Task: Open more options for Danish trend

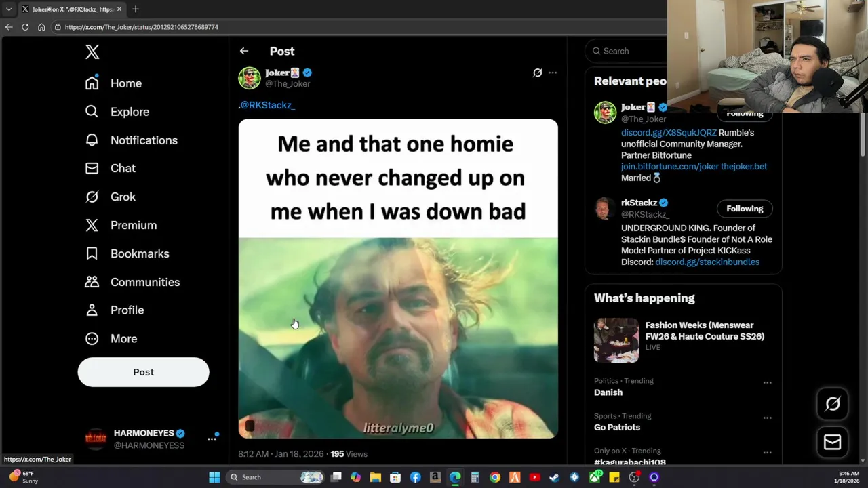Action: pyautogui.click(x=767, y=382)
